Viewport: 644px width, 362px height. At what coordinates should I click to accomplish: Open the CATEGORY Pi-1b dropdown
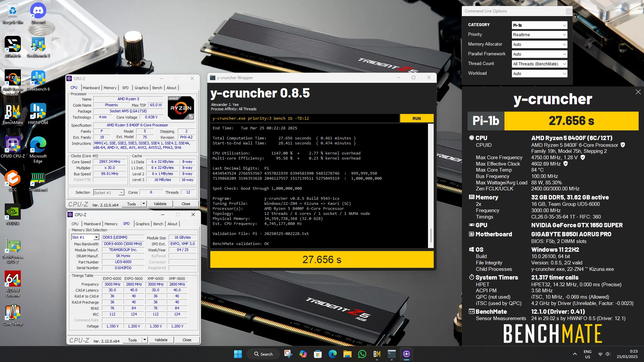[539, 25]
